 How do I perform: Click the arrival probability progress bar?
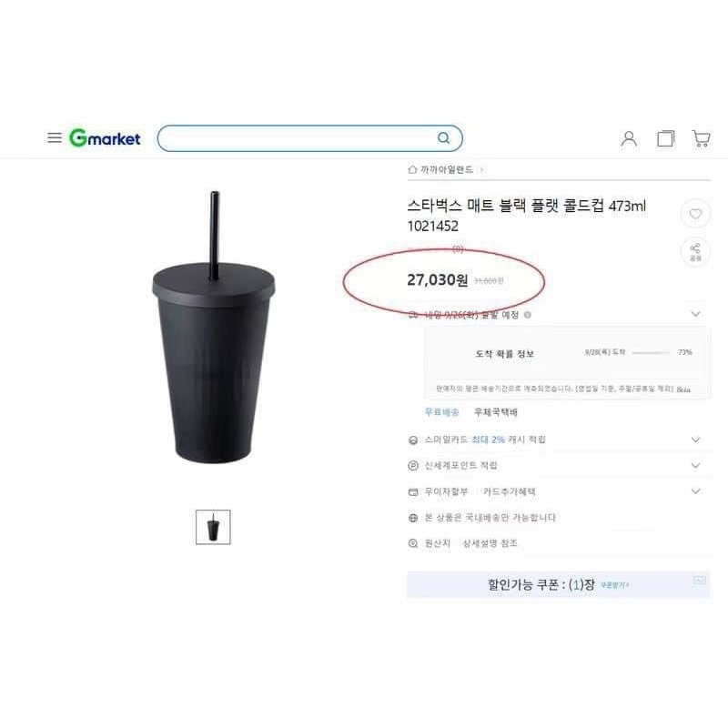click(x=652, y=353)
